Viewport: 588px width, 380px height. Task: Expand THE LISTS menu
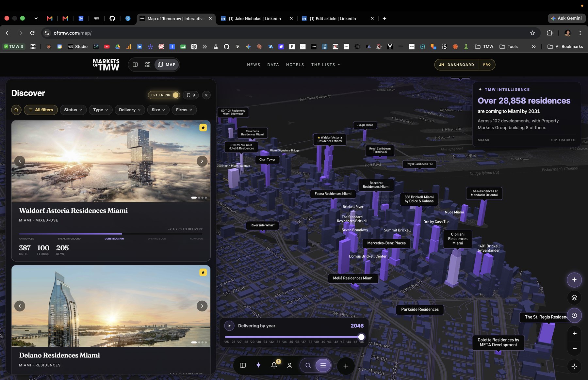click(326, 65)
